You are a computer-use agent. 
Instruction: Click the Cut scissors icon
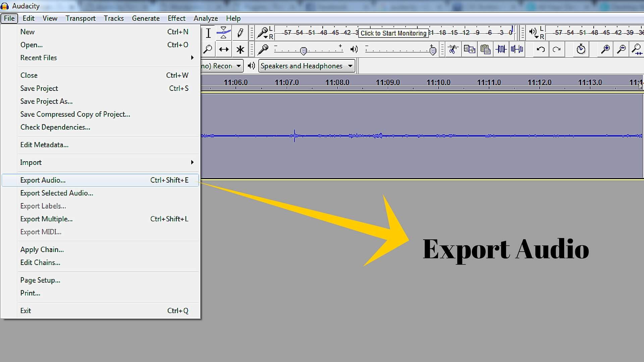coord(453,50)
